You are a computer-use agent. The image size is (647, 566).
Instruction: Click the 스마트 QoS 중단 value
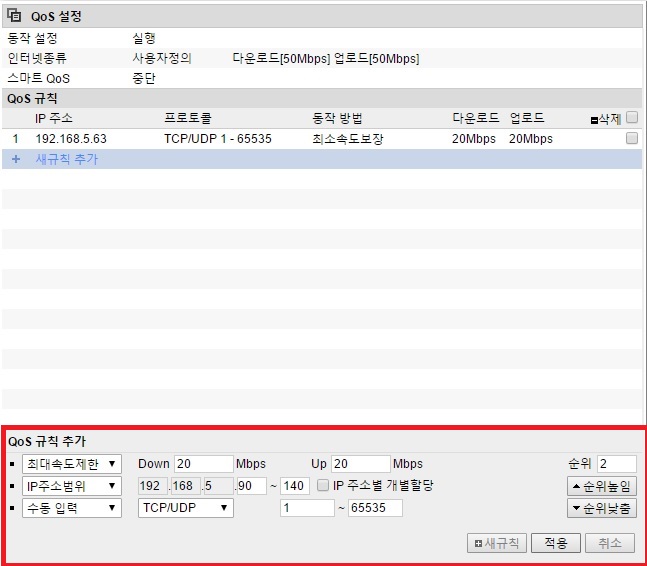pos(144,78)
